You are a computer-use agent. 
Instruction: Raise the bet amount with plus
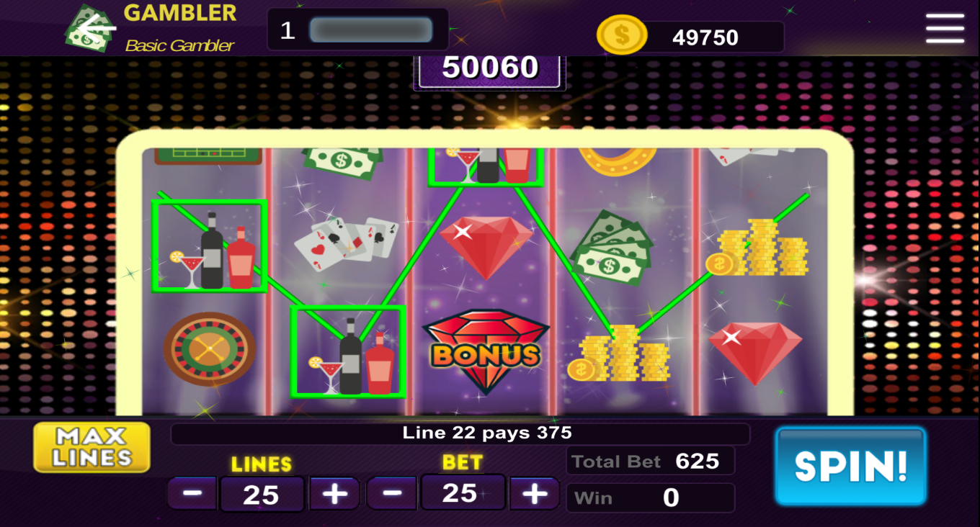tap(534, 493)
